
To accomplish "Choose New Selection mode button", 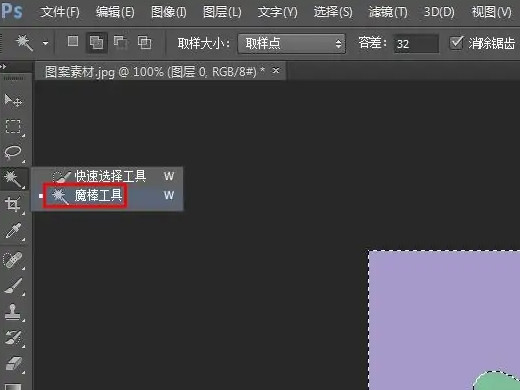I will click(x=73, y=41).
